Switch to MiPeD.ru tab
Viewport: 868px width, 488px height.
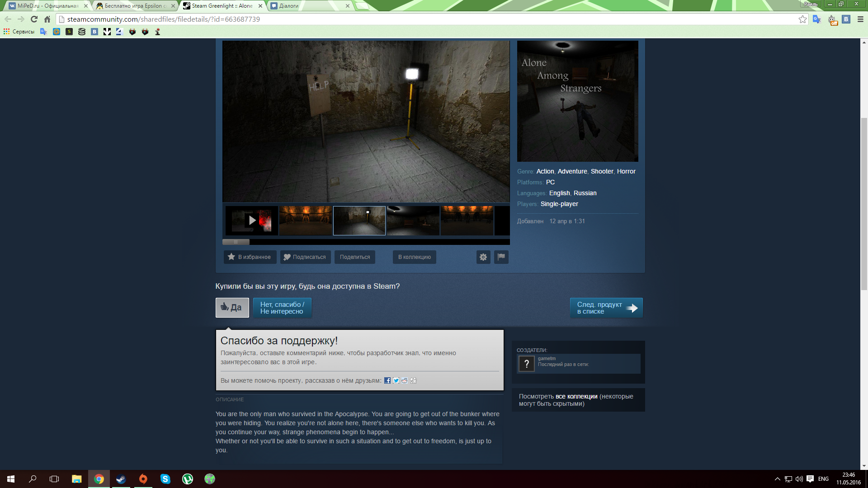tap(47, 6)
